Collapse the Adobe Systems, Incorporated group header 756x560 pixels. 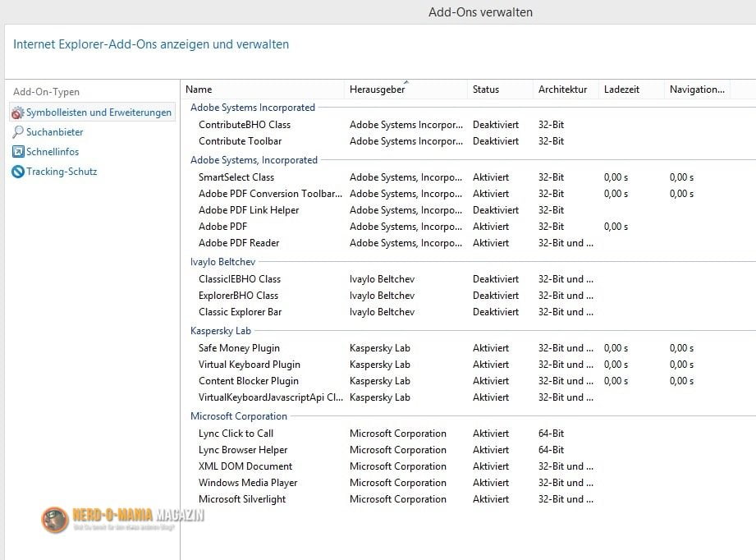tap(254, 160)
